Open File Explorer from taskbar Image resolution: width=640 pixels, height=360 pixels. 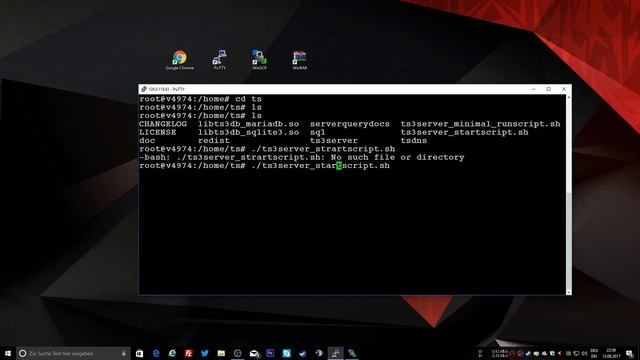point(221,353)
